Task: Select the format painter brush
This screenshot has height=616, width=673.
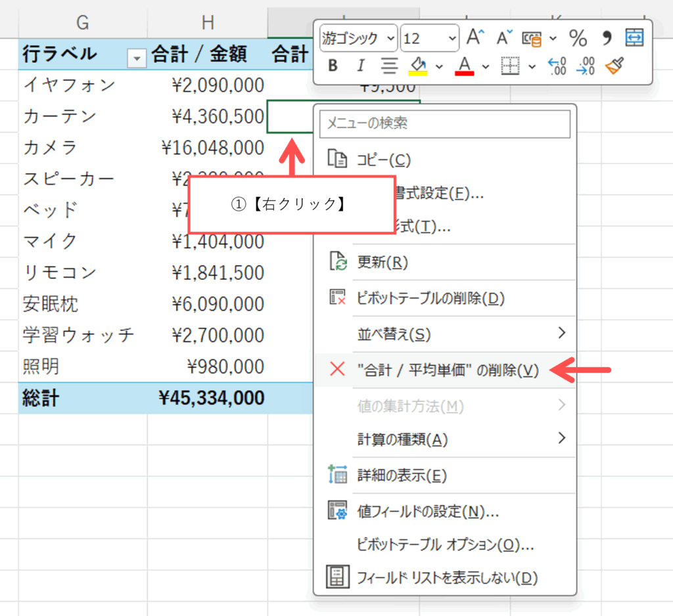Action: click(x=614, y=66)
